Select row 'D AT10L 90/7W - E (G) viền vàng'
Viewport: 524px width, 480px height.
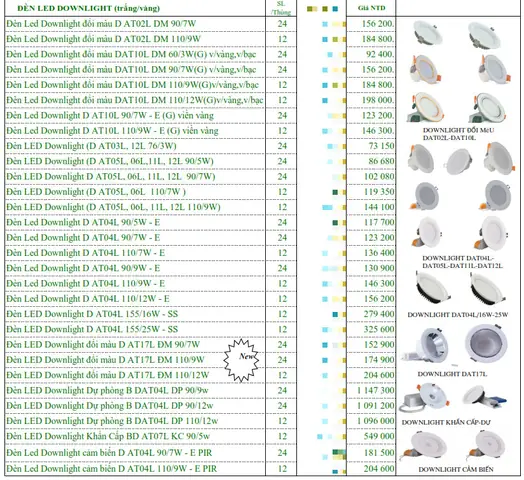coord(110,116)
